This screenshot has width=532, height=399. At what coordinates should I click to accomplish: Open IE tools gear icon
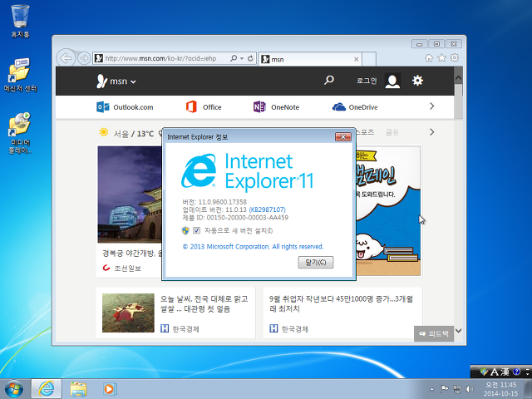click(455, 58)
